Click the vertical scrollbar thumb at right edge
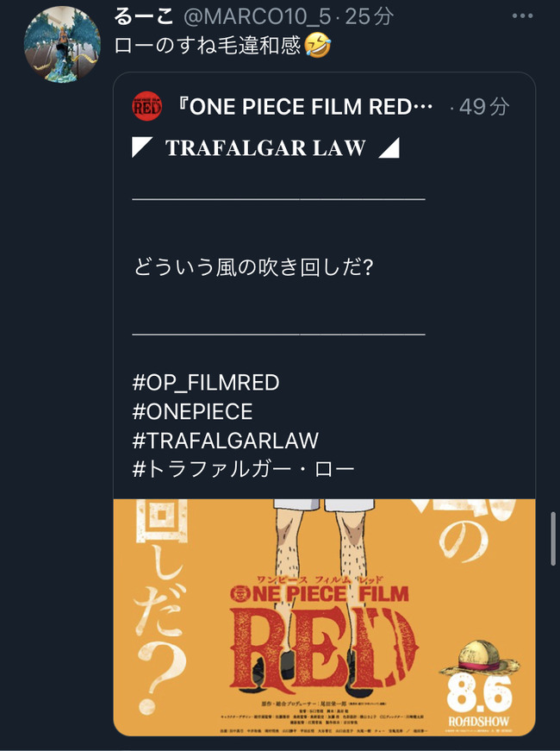The width and height of the screenshot is (560, 751). [554, 539]
